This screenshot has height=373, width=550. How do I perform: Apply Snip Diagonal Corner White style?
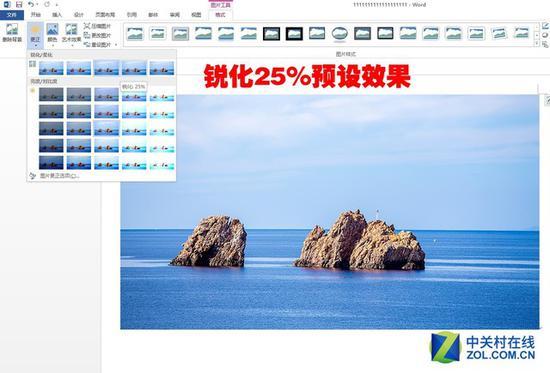454,34
